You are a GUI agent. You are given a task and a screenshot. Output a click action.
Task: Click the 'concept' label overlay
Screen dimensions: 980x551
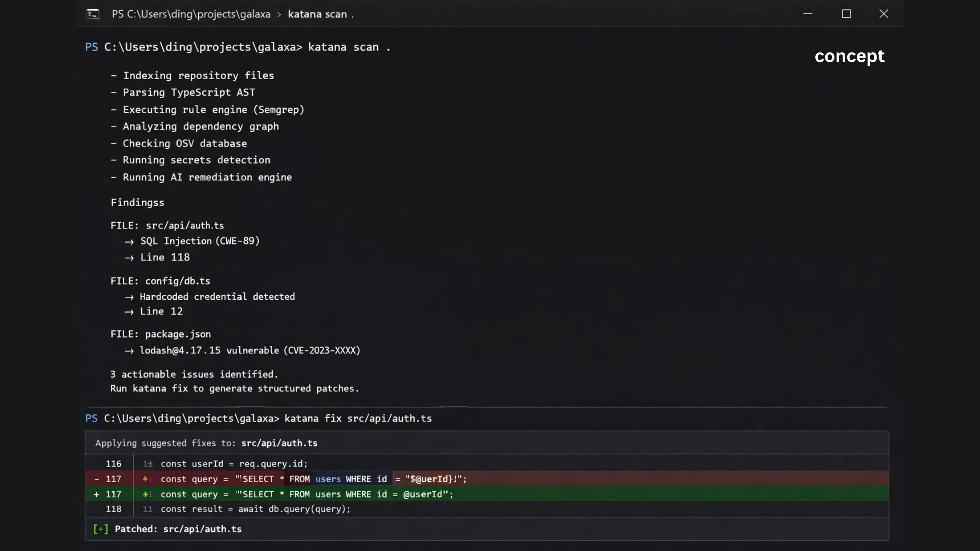tap(849, 56)
